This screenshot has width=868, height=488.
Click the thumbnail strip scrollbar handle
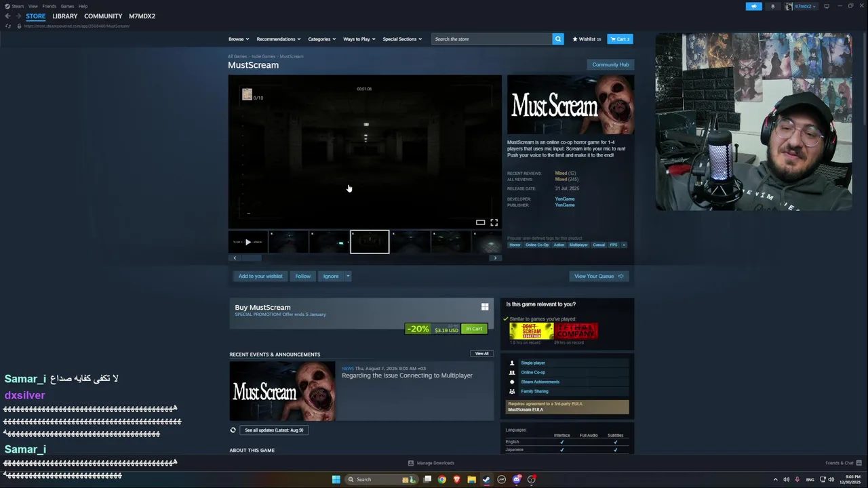coord(251,258)
